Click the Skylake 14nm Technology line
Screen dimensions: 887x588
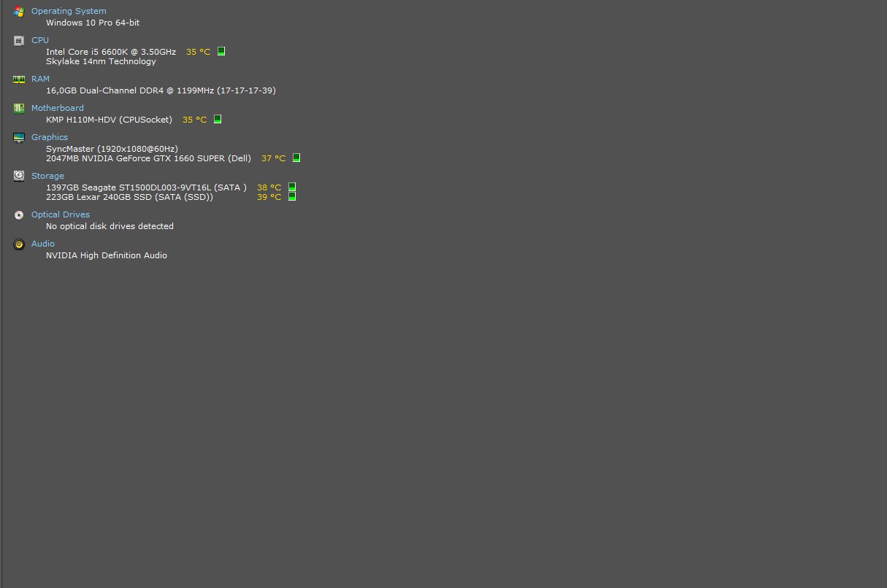101,61
